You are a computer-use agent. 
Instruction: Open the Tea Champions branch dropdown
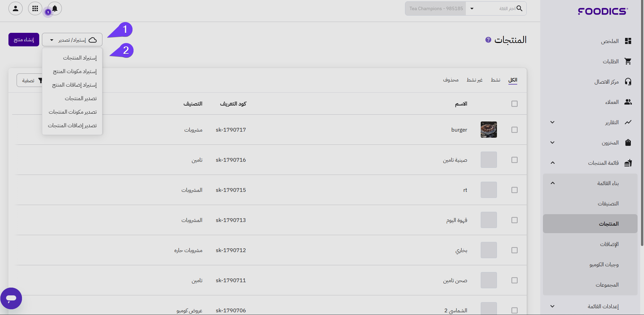pos(472,9)
